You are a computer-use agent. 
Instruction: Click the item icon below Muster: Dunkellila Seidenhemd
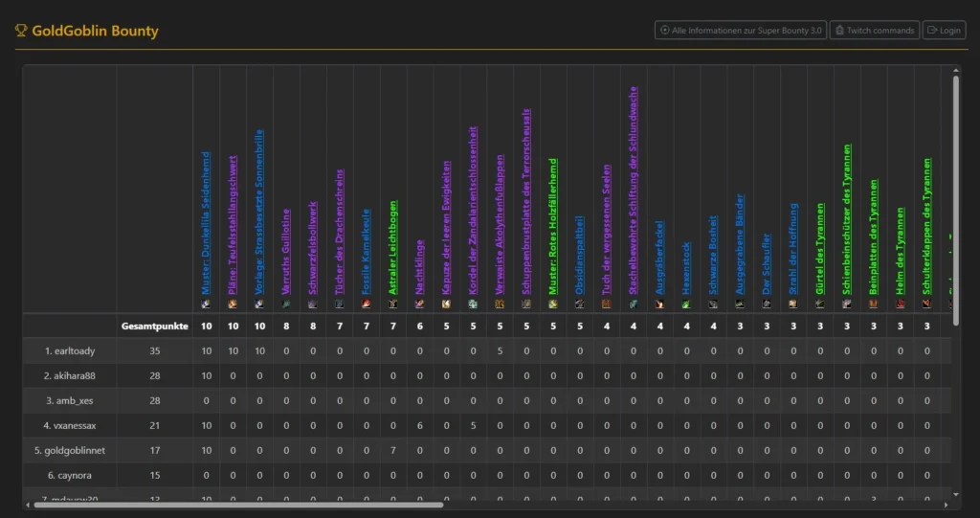click(x=206, y=304)
